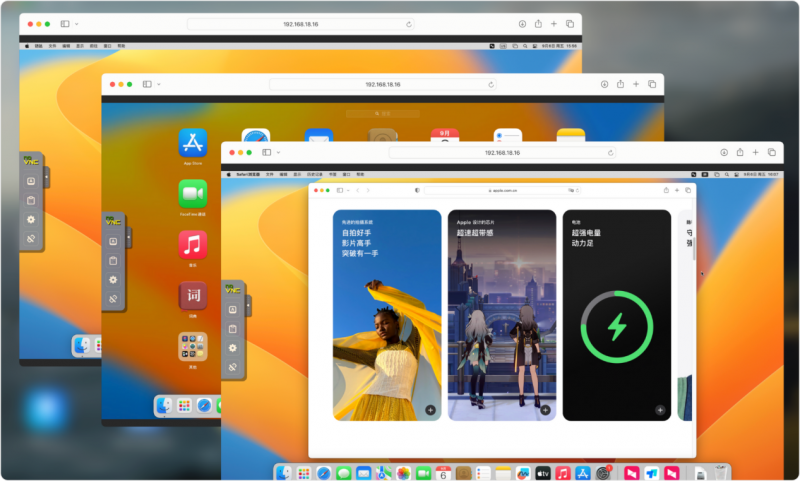Open noVNC clipboard in front window panel
Viewport: 800px width, 481px height.
(233, 329)
